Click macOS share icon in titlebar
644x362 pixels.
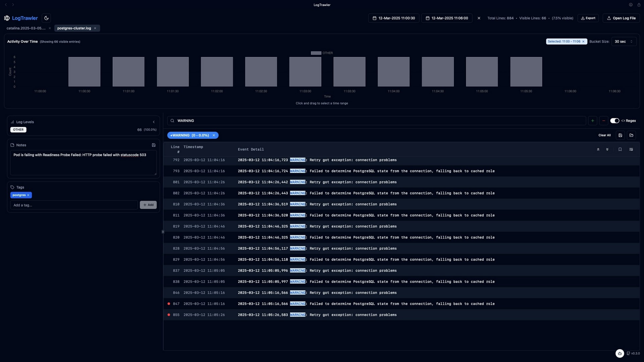(x=639, y=5)
